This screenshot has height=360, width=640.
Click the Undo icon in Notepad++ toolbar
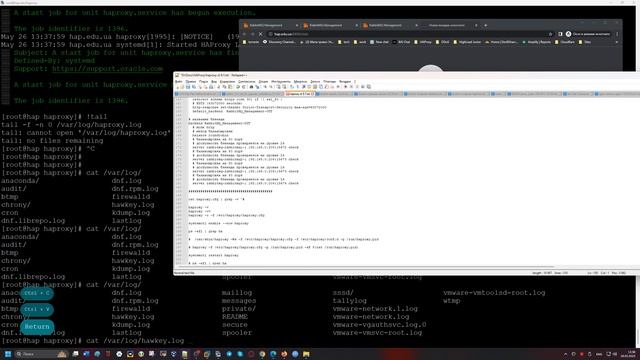pos(238,87)
